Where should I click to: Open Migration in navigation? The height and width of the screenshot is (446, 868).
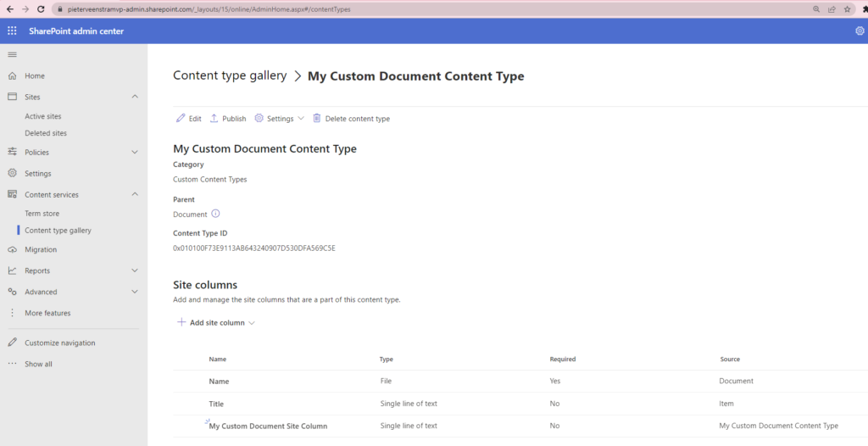click(41, 249)
